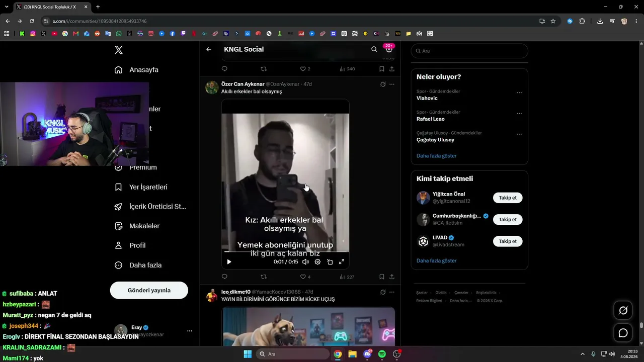
Task: Show more trends under Neler oluyor
Action: pos(437,156)
